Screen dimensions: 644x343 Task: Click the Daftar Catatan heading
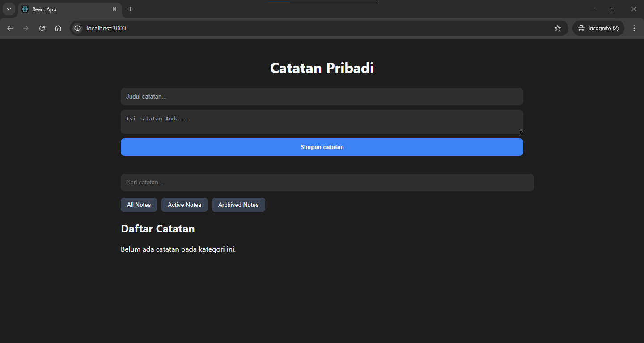[157, 228]
